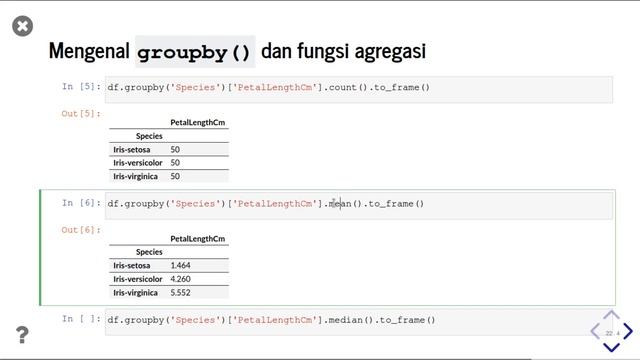This screenshot has width=640, height=360.
Task: Click the Out[5] output label
Action: (81, 114)
